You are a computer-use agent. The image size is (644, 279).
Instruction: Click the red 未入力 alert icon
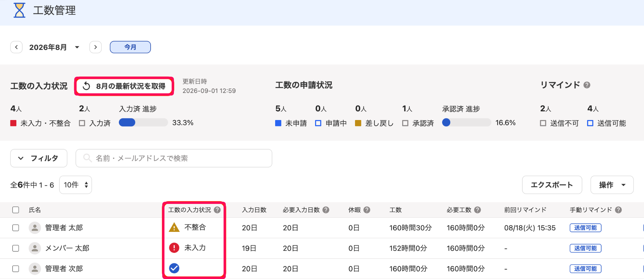tap(174, 248)
